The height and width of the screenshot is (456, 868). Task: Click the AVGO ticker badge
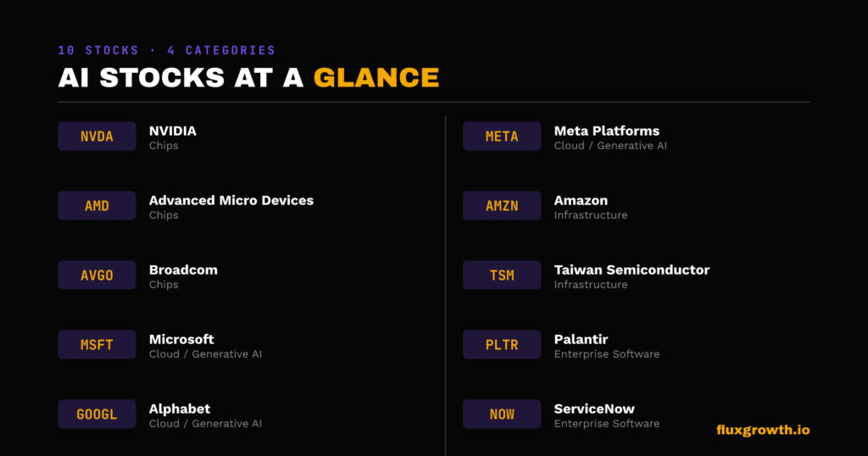[x=97, y=275]
